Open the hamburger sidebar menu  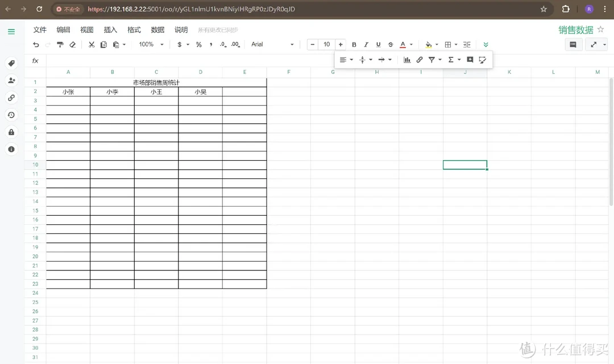pos(11,32)
